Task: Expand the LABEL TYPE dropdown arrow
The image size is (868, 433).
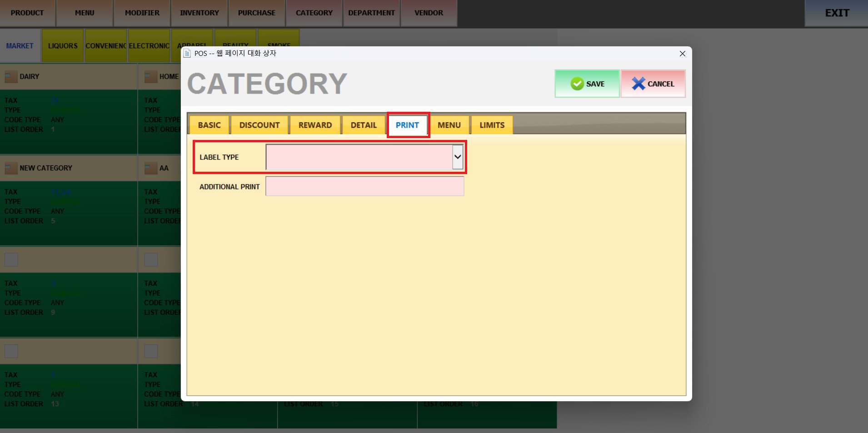Action: coord(457,157)
